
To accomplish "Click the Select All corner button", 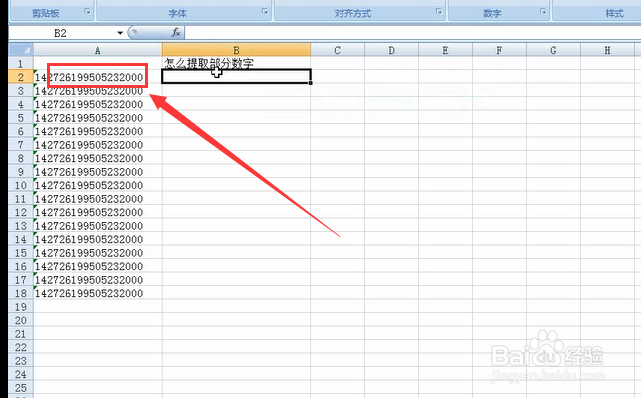I will (x=21, y=50).
